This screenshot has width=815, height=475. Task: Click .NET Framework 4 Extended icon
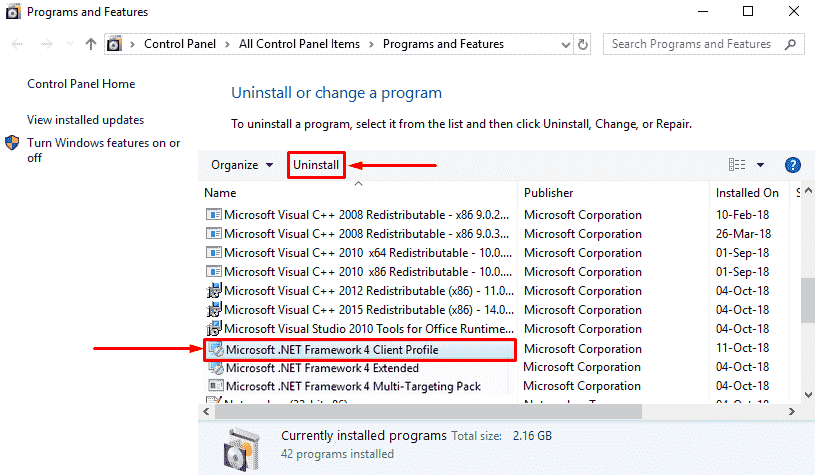(x=216, y=368)
